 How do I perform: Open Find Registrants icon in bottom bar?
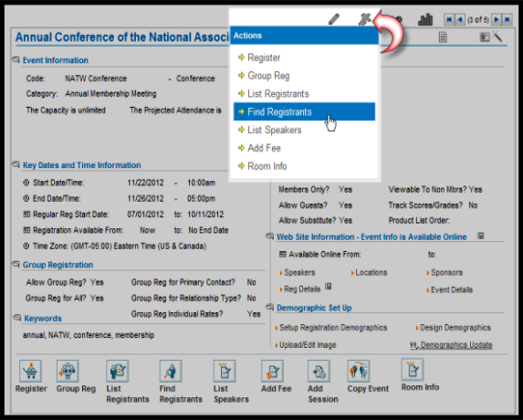(x=171, y=371)
